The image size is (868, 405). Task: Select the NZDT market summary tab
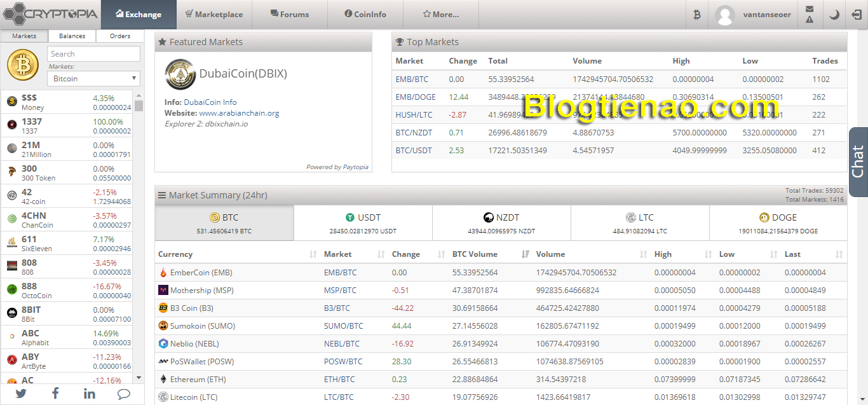coord(501,223)
